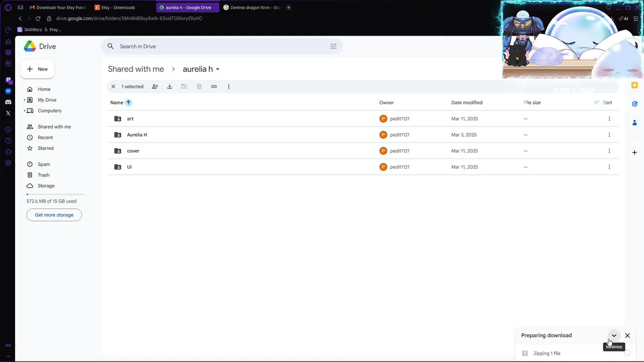The height and width of the screenshot is (362, 644).
Task: Open Contacts in the side panel
Action: pos(634,123)
